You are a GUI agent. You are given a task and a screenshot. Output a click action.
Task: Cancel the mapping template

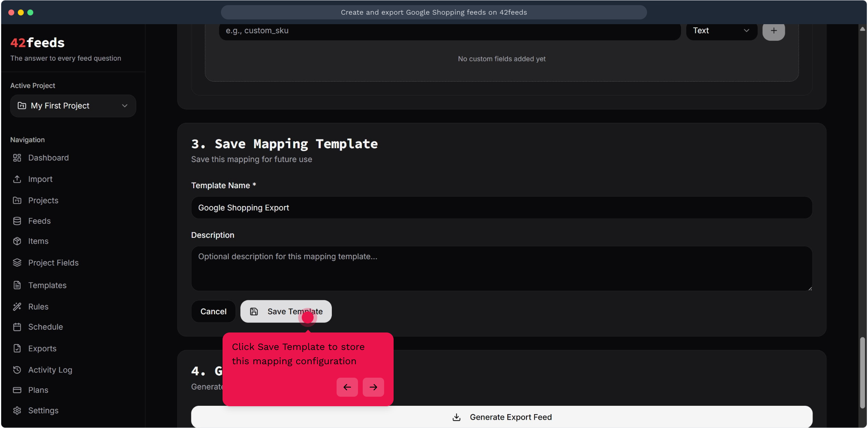[x=213, y=311]
